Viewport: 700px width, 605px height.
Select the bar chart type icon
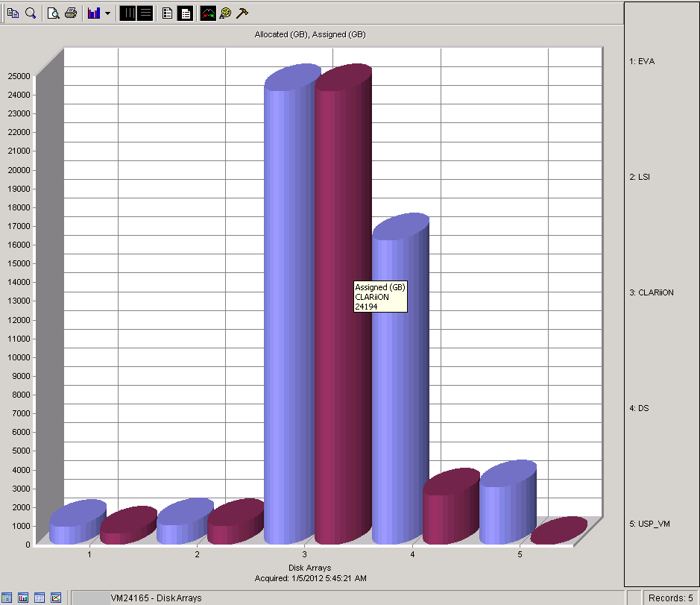point(93,13)
